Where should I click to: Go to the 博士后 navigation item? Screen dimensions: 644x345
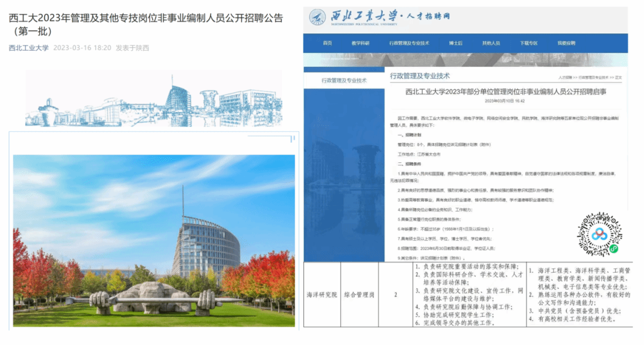pyautogui.click(x=456, y=43)
